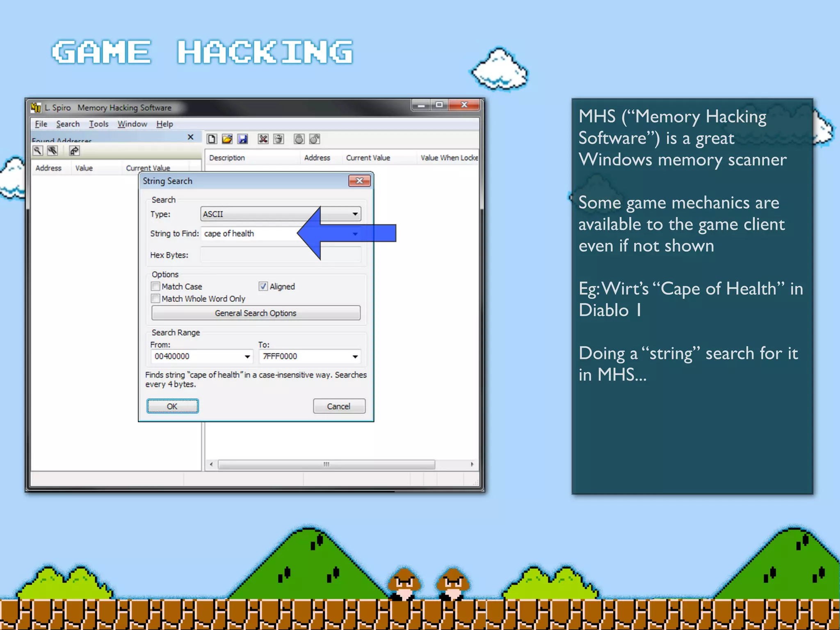Open the Tools menu
Image resolution: width=840 pixels, height=630 pixels.
pos(98,124)
